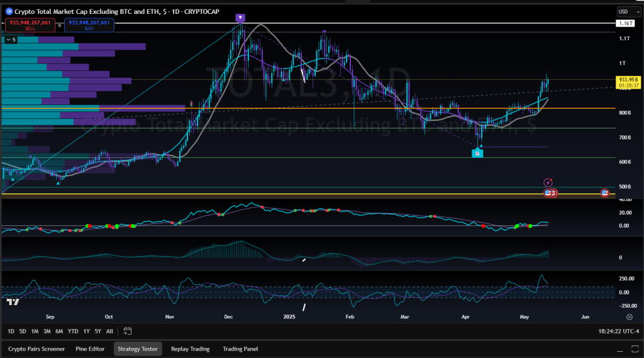The image size is (644, 358).
Task: Click the 1.1T price axis label
Action: 625,38
